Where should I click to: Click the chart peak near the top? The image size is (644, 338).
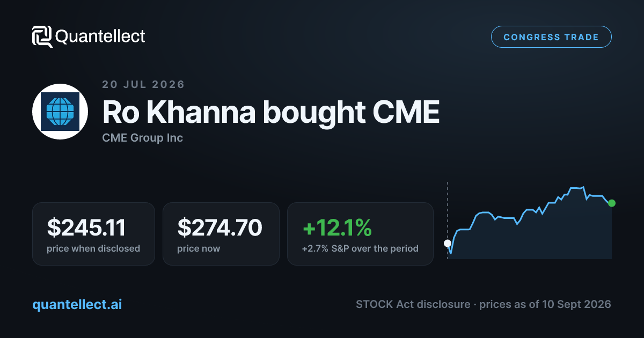[x=576, y=188]
